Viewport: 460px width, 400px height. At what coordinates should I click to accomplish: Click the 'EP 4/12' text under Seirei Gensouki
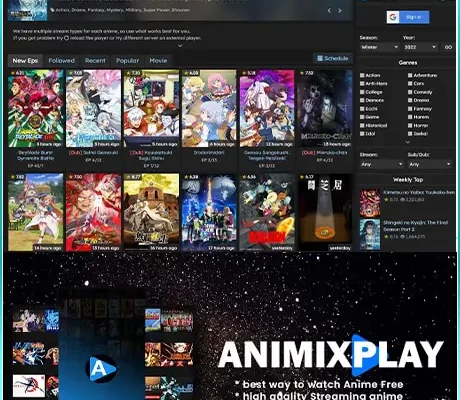pyautogui.click(x=93, y=160)
